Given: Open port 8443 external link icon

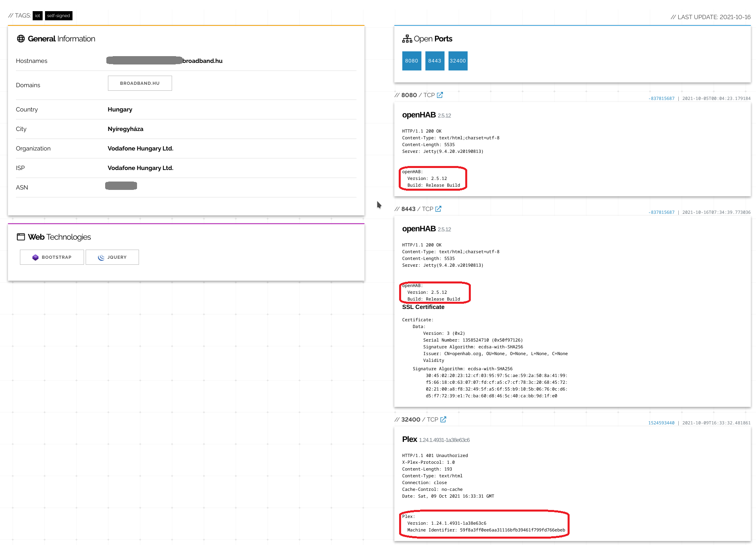Looking at the screenshot, I should click(438, 209).
